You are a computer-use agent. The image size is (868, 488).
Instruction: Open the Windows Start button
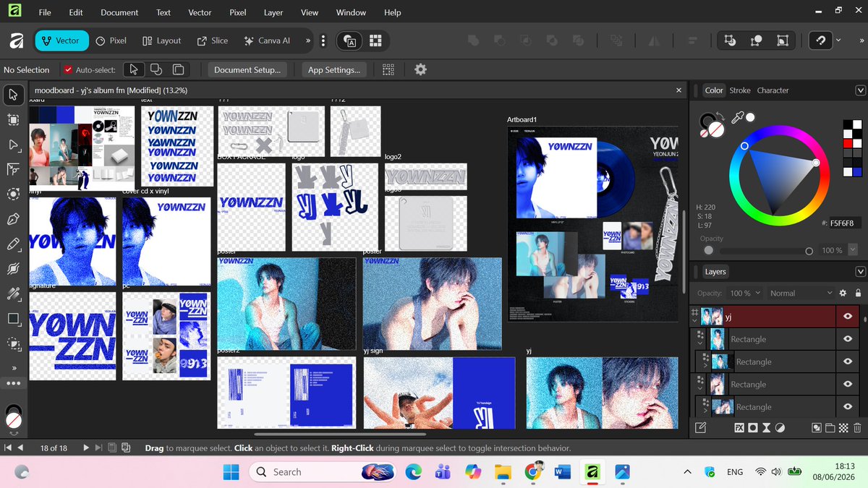pyautogui.click(x=231, y=472)
